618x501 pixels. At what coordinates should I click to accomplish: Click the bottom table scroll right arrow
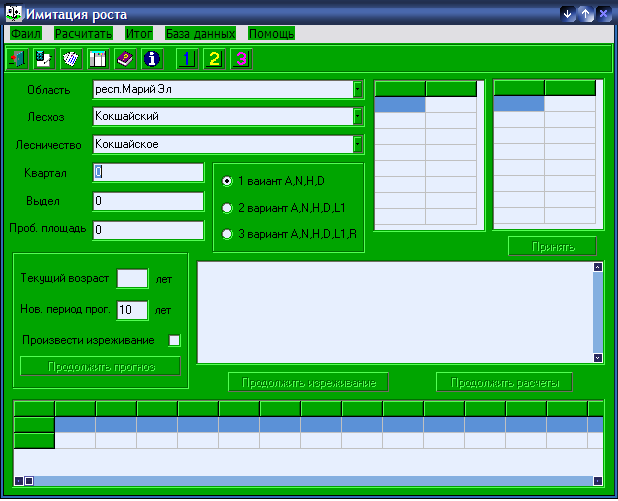click(x=598, y=481)
